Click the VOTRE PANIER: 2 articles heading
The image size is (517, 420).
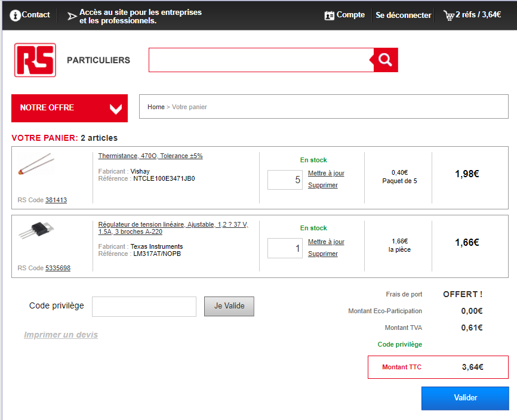[x=64, y=138]
